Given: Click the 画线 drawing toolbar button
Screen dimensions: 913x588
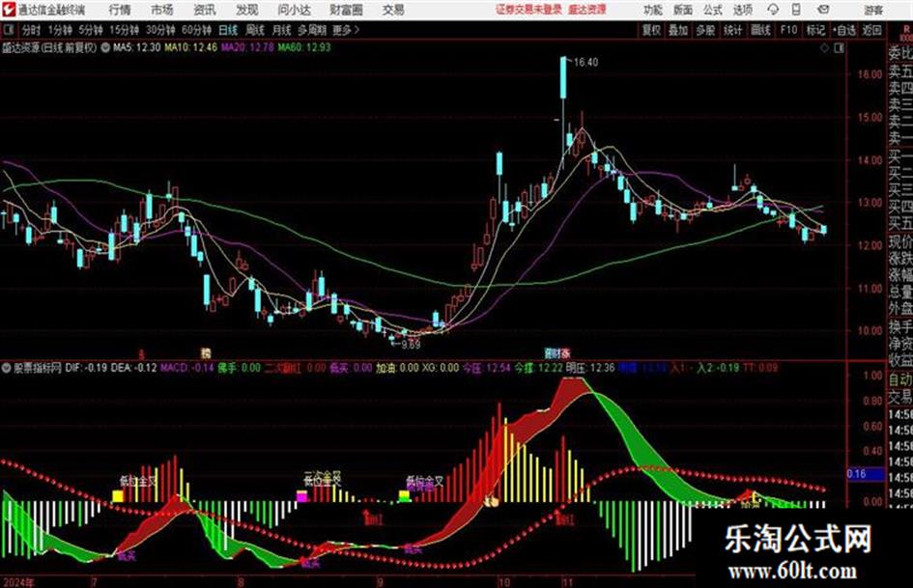Looking at the screenshot, I should [760, 30].
